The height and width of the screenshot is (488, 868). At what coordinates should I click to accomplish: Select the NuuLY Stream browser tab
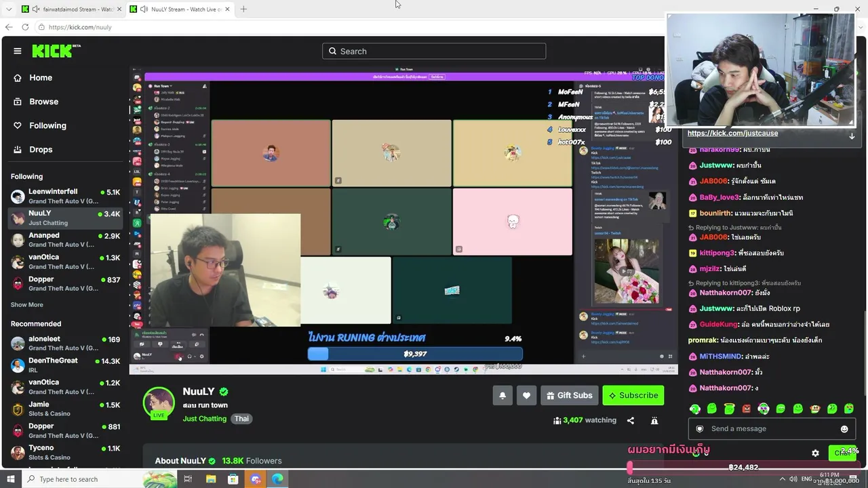[180, 9]
